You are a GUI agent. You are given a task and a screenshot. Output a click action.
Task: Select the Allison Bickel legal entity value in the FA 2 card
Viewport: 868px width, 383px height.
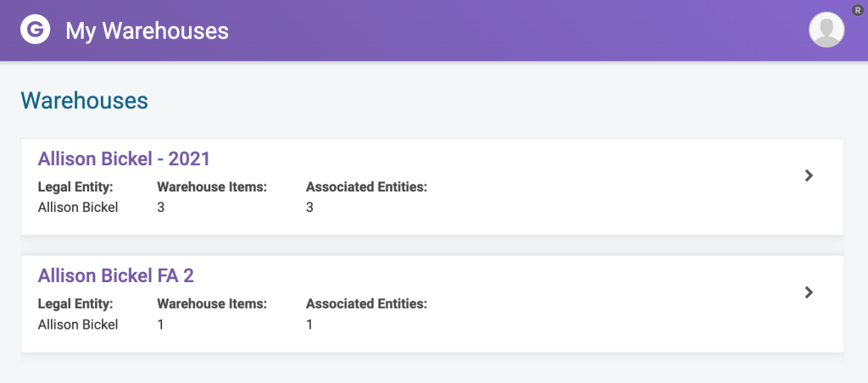78,325
